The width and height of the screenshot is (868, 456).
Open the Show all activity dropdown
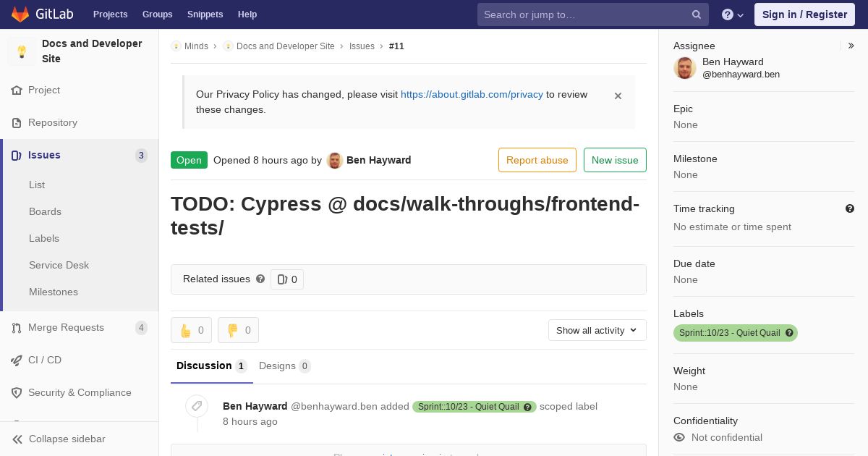point(597,330)
